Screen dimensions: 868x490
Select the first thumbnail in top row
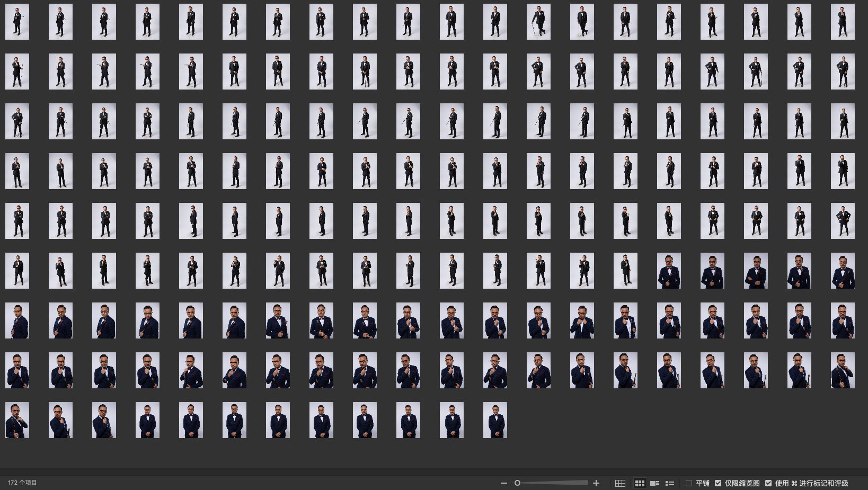(17, 22)
